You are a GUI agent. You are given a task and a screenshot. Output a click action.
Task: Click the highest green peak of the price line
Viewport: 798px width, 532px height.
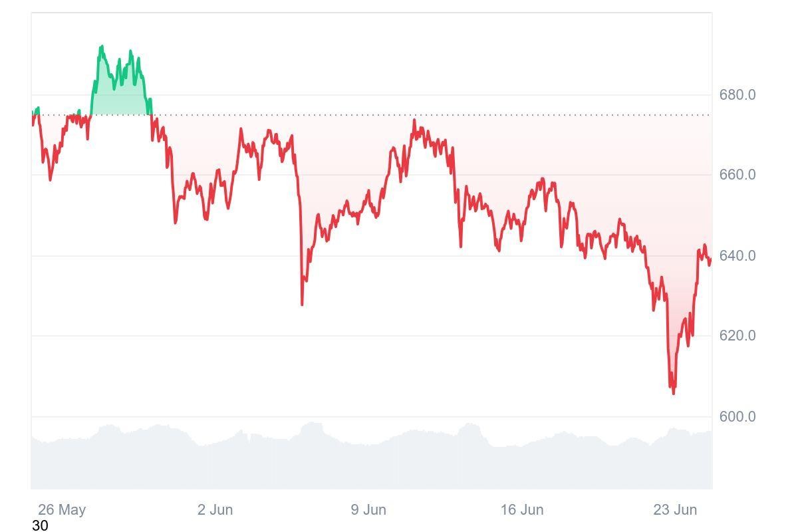click(101, 47)
